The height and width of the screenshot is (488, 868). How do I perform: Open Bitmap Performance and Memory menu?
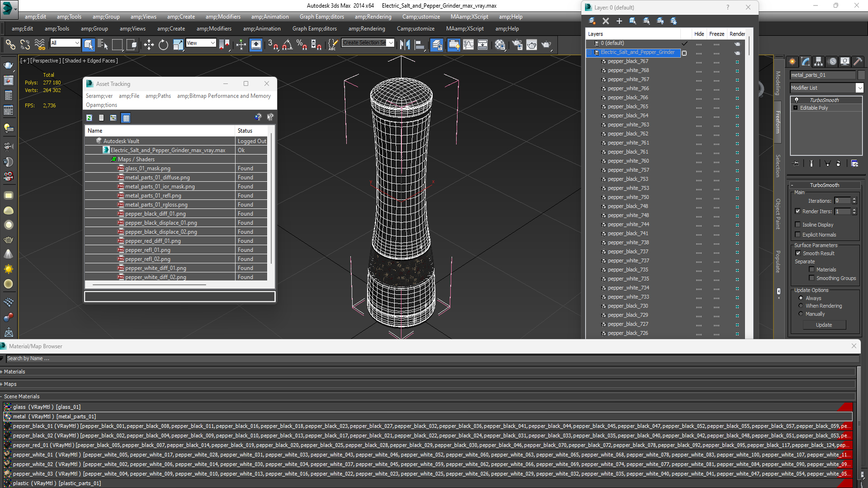click(x=224, y=96)
